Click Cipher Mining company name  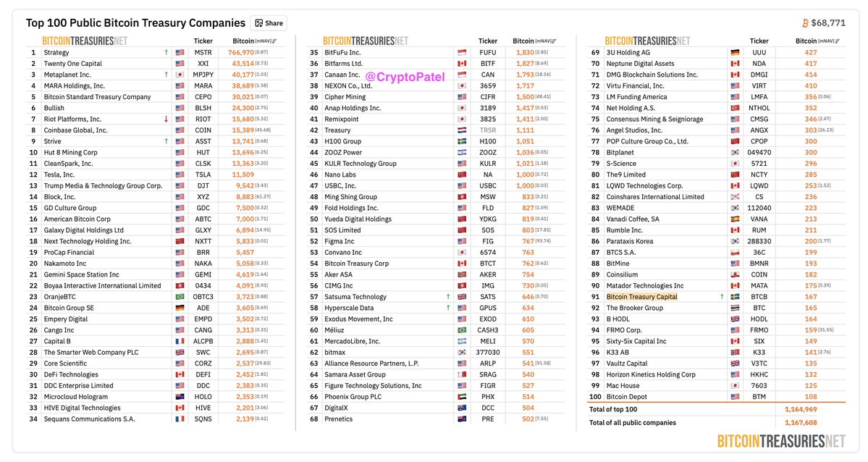point(345,97)
